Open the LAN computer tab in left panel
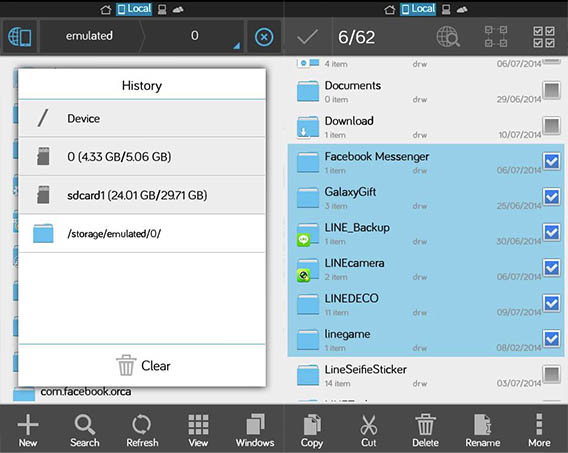Viewport: 568px width, 453px height. point(162,9)
